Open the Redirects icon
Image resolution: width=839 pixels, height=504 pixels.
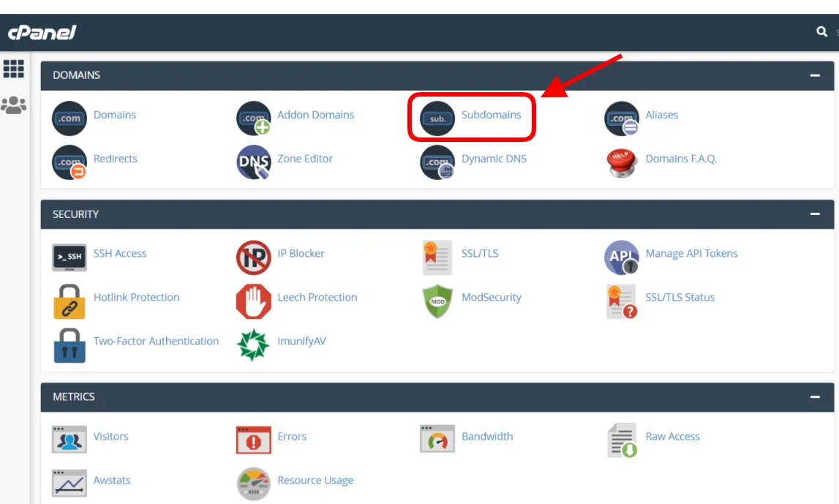point(69,162)
